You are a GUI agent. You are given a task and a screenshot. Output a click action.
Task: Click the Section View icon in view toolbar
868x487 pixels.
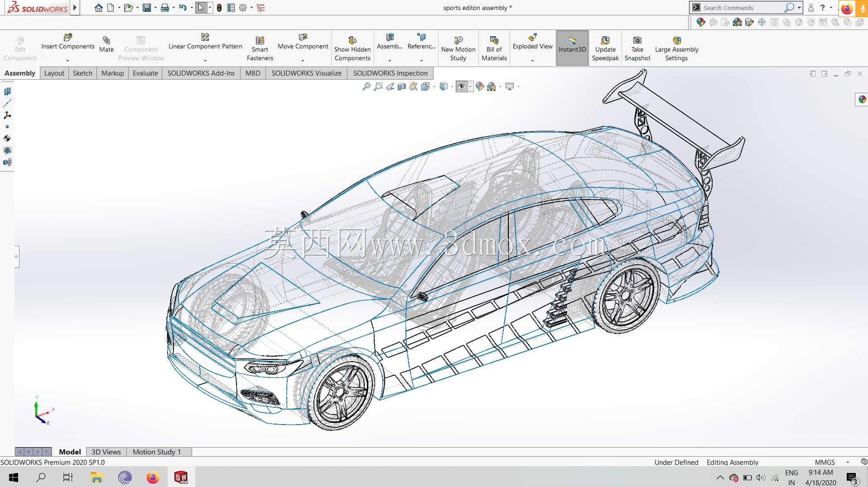point(402,86)
